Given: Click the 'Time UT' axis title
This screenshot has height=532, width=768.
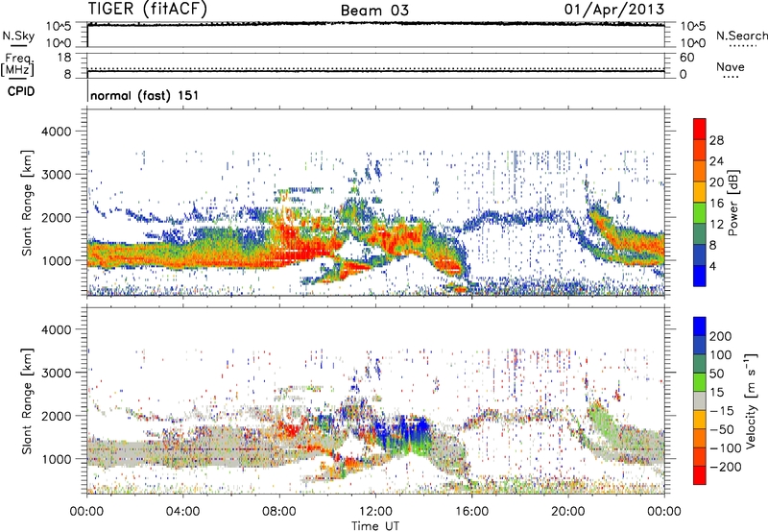Looking at the screenshot, I should pos(375,525).
